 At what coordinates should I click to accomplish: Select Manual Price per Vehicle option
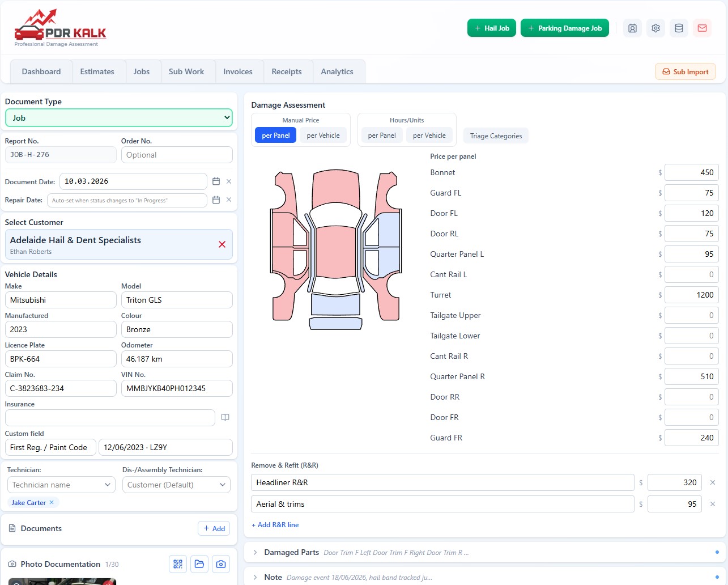coord(323,135)
